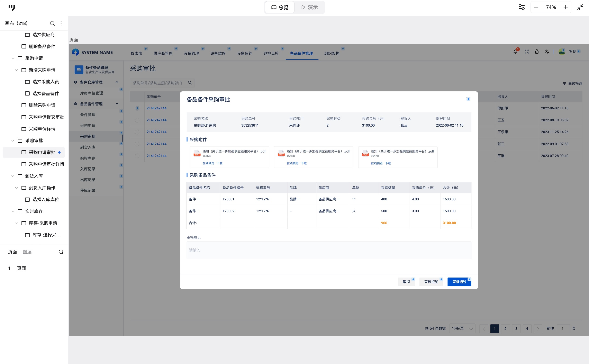Open the 15条/页 page size dropdown
The image size is (589, 364).
tap(462, 328)
